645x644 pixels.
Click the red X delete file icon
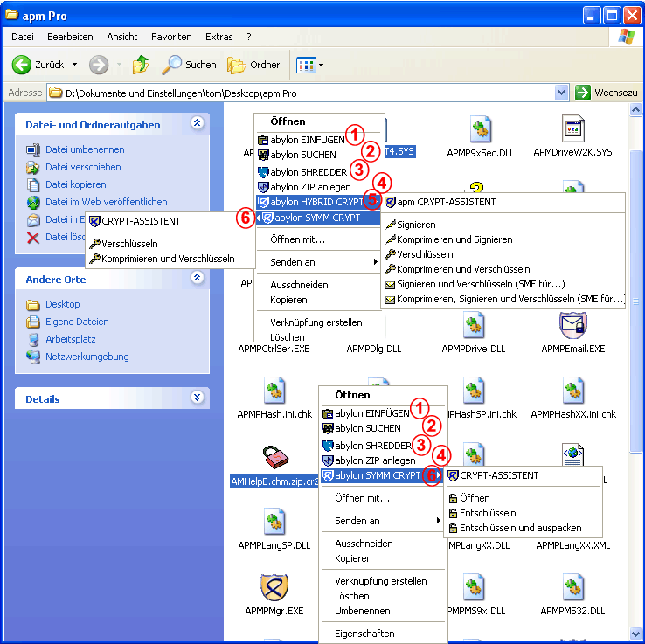click(x=33, y=238)
